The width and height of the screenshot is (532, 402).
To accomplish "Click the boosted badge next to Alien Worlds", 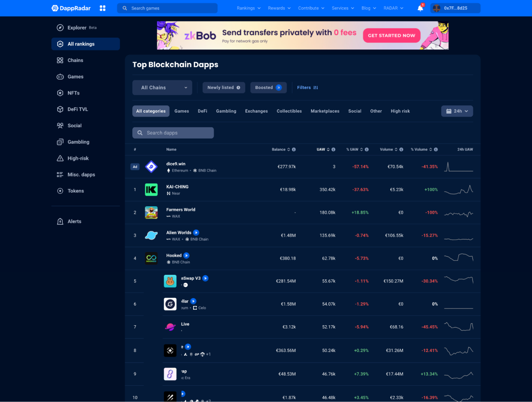I will pos(196,233).
